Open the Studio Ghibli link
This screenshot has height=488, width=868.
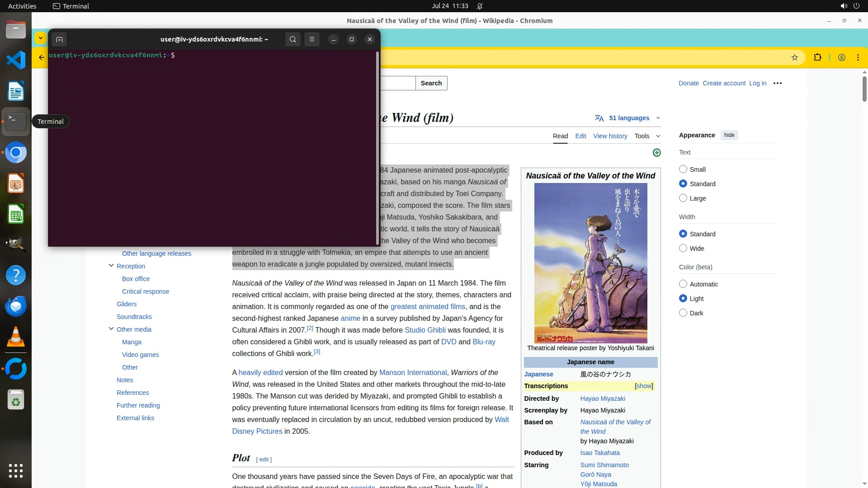(x=425, y=330)
